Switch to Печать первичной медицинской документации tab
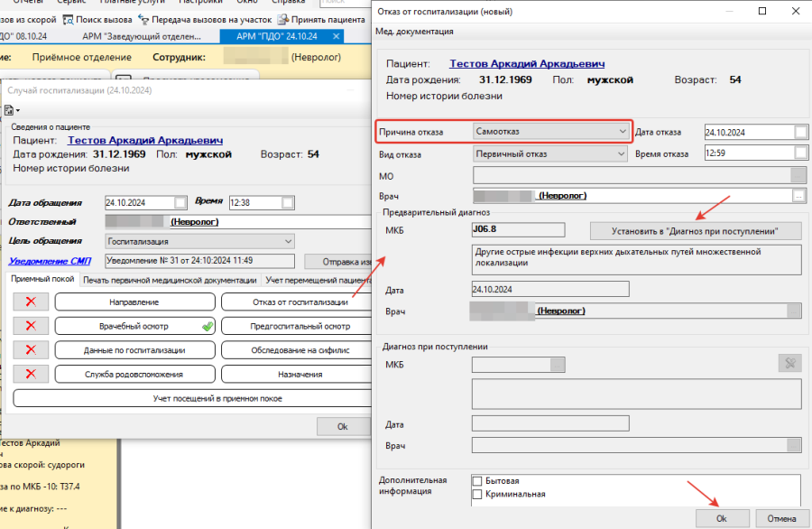812x529 pixels. [170, 281]
